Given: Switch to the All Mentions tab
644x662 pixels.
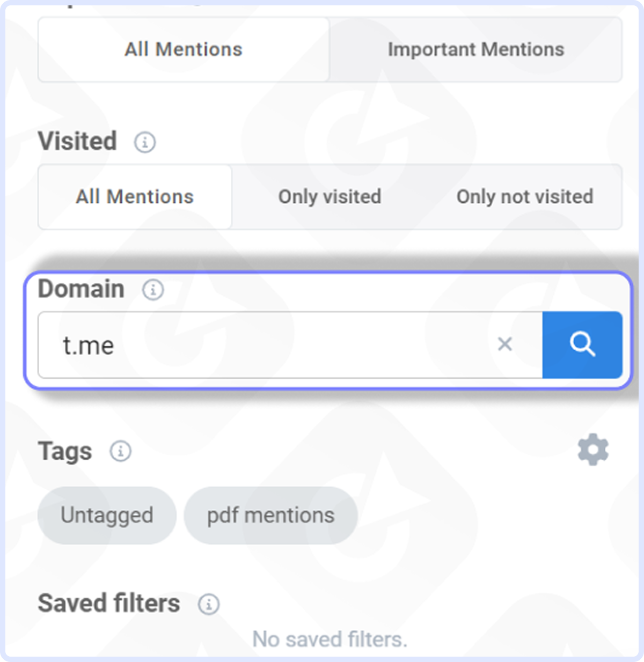Looking at the screenshot, I should [x=183, y=49].
